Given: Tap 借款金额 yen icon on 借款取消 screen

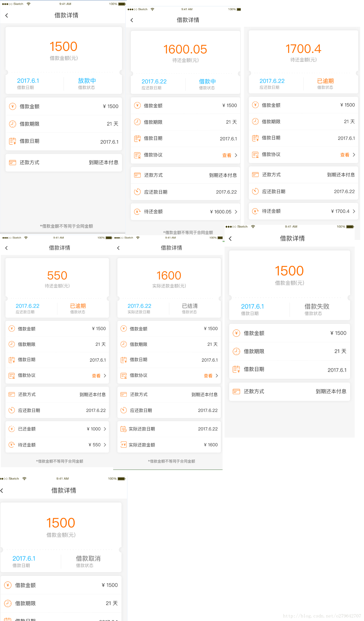Looking at the screenshot, I should [8, 585].
